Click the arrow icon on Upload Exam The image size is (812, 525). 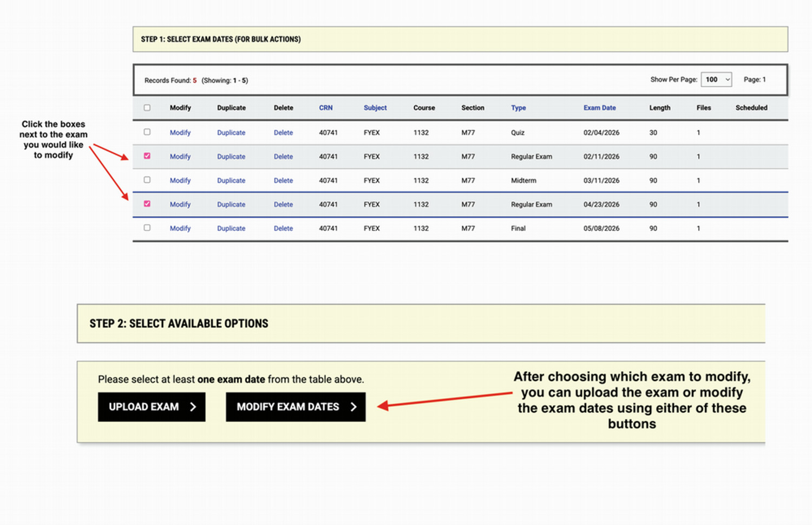tap(194, 406)
